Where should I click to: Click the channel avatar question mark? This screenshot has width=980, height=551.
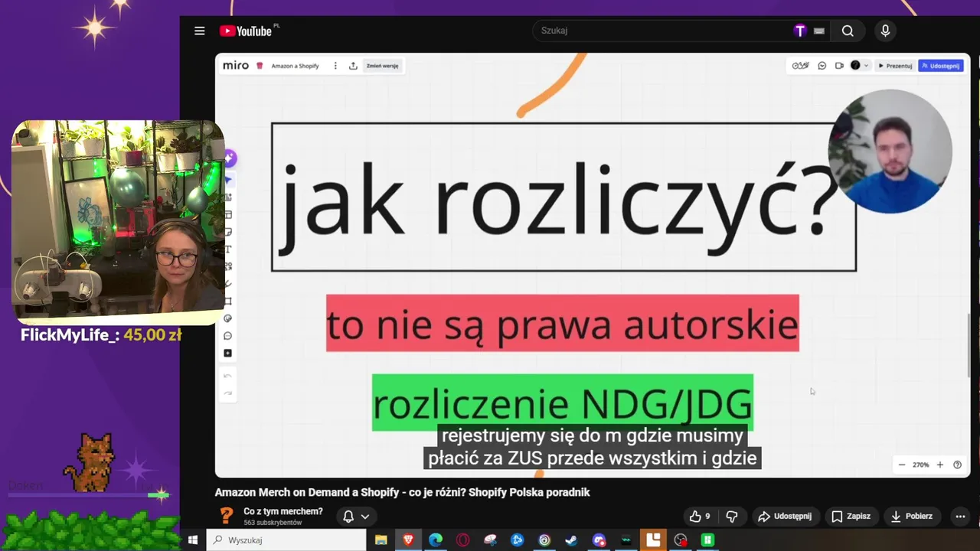click(226, 516)
